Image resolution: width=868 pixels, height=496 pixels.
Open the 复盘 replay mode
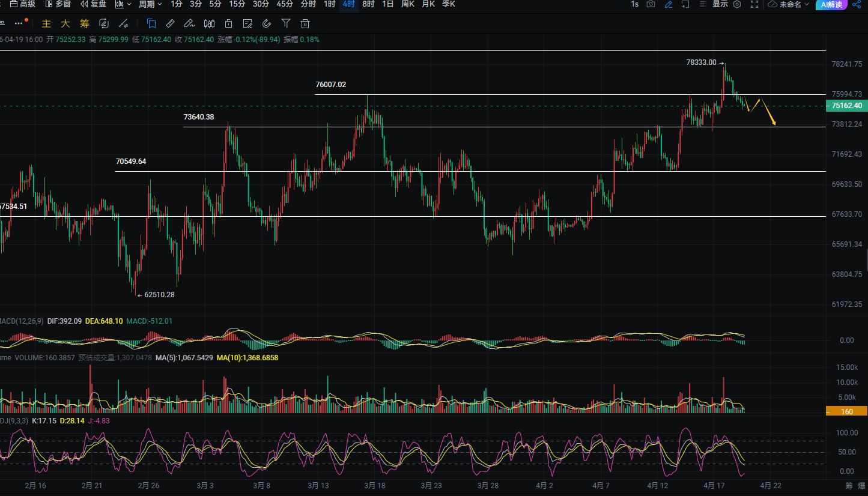point(94,4)
